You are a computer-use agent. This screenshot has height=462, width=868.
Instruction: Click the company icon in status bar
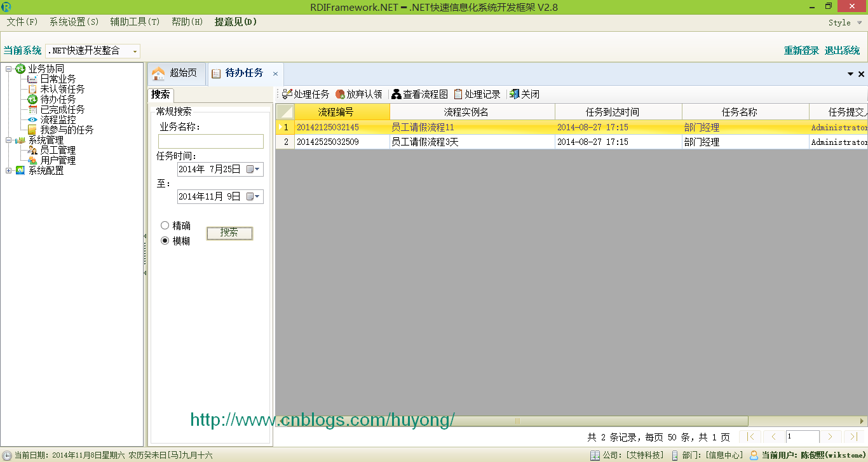[x=595, y=455]
